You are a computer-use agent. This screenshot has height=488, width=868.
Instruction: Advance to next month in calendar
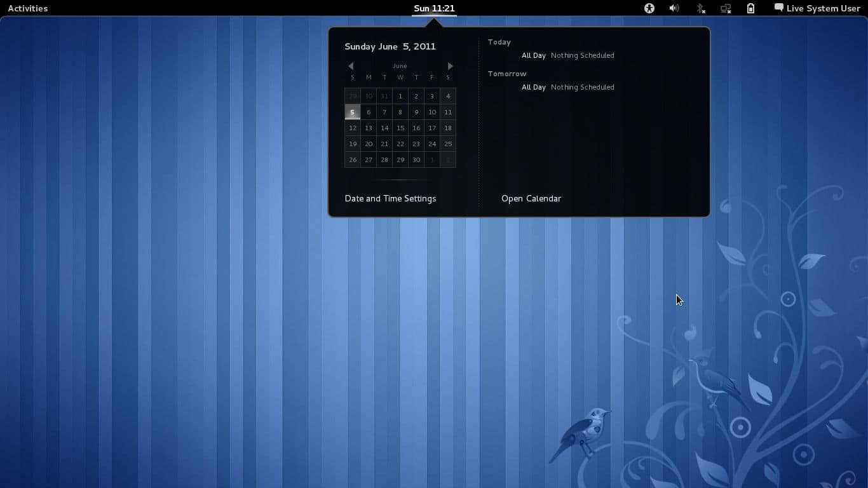[450, 66]
